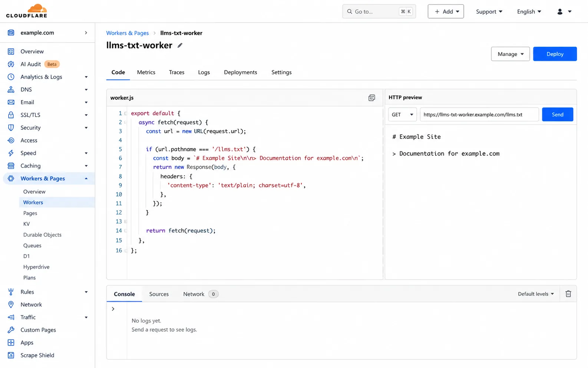Open the Pages submenu item
Screen dimensions: 588x368
click(x=30, y=213)
